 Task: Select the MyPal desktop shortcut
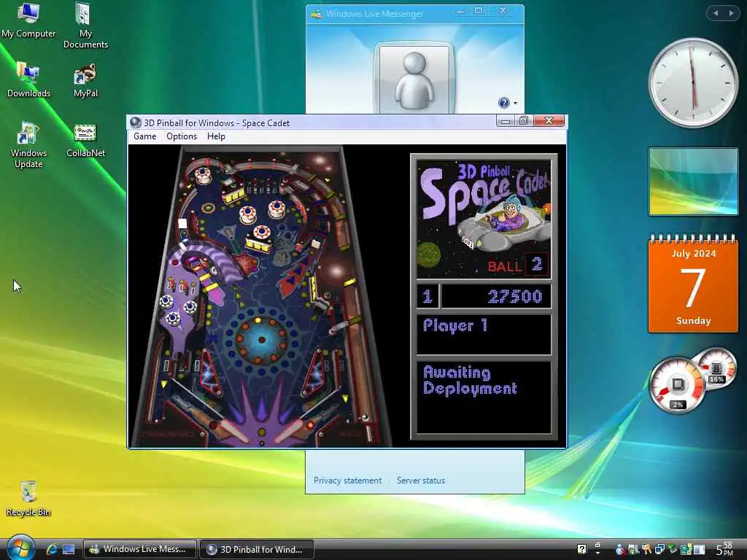[85, 80]
